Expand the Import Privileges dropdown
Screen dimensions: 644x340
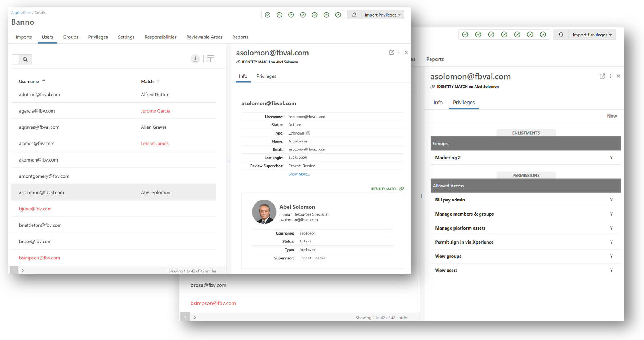[382, 15]
